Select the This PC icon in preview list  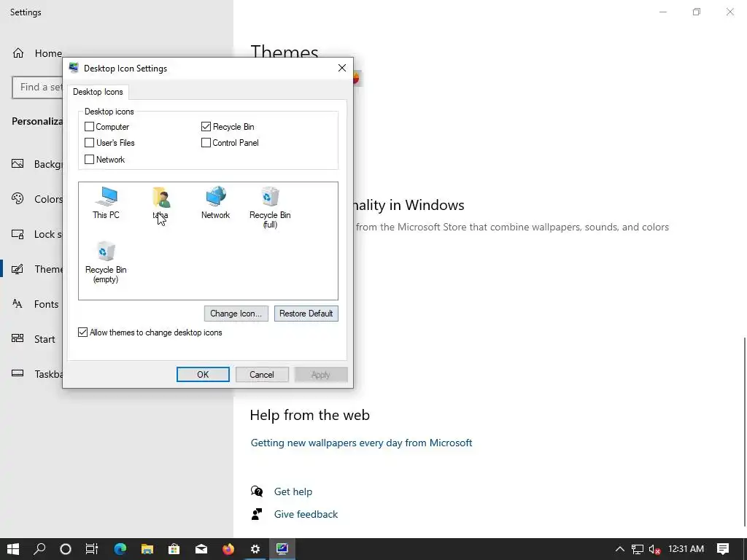(106, 203)
